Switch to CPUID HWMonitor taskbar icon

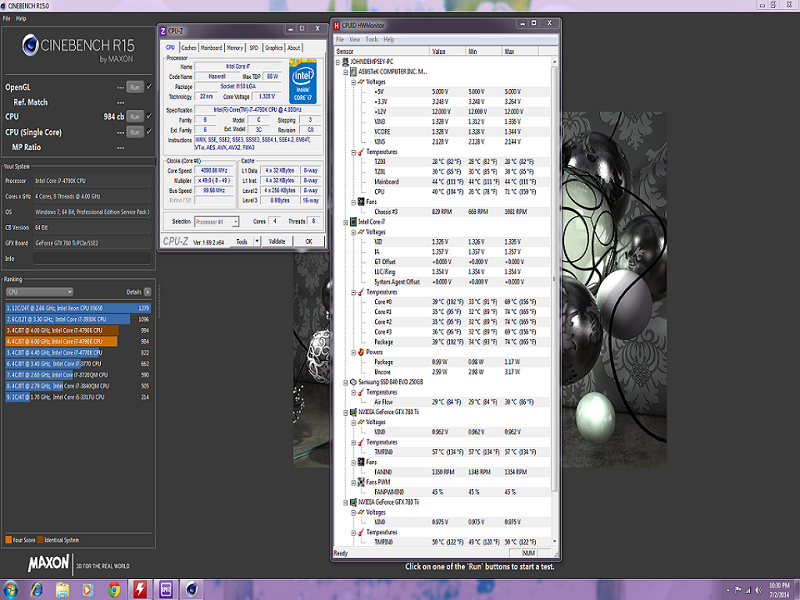coord(140,590)
